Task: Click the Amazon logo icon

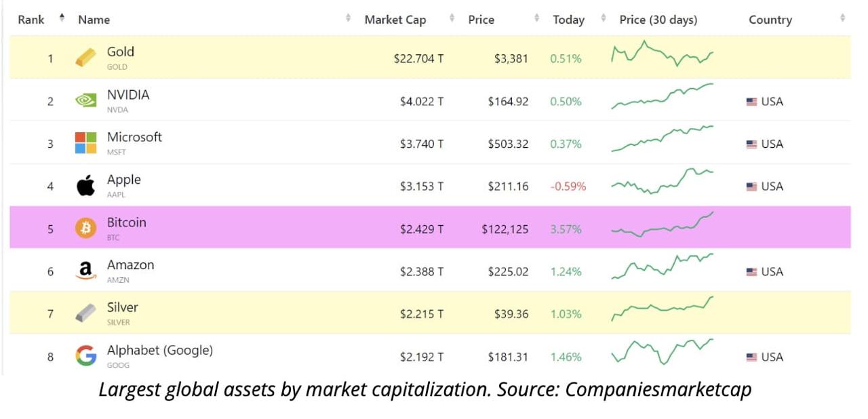Action: (x=85, y=271)
